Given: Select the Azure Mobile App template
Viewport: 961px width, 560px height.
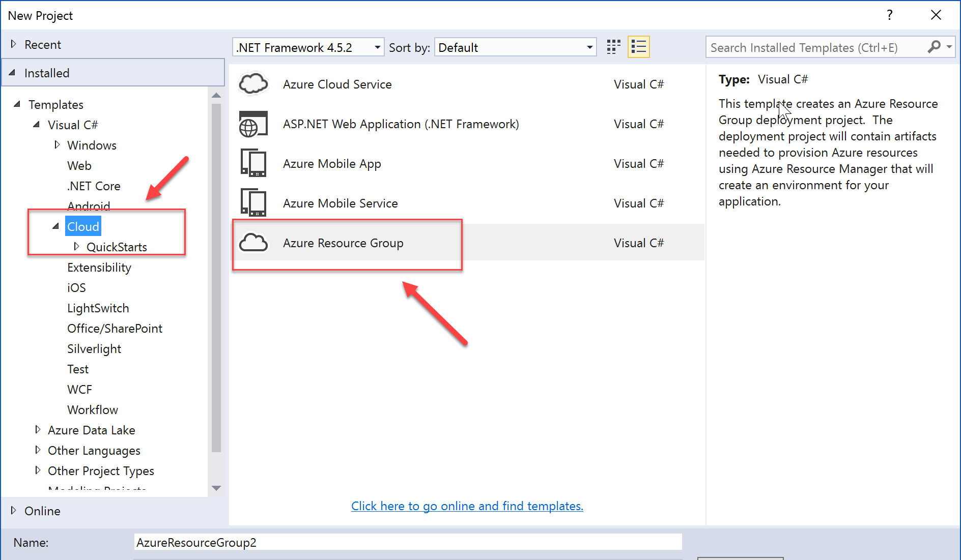Looking at the screenshot, I should (467, 164).
